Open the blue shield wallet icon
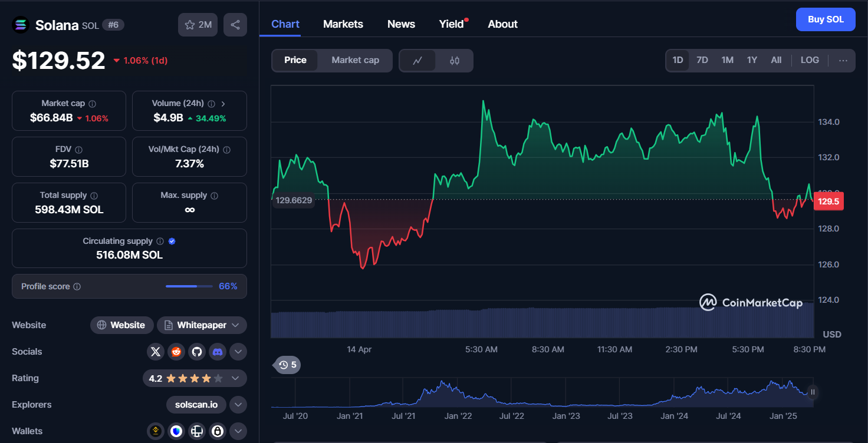The image size is (868, 443). (x=176, y=431)
